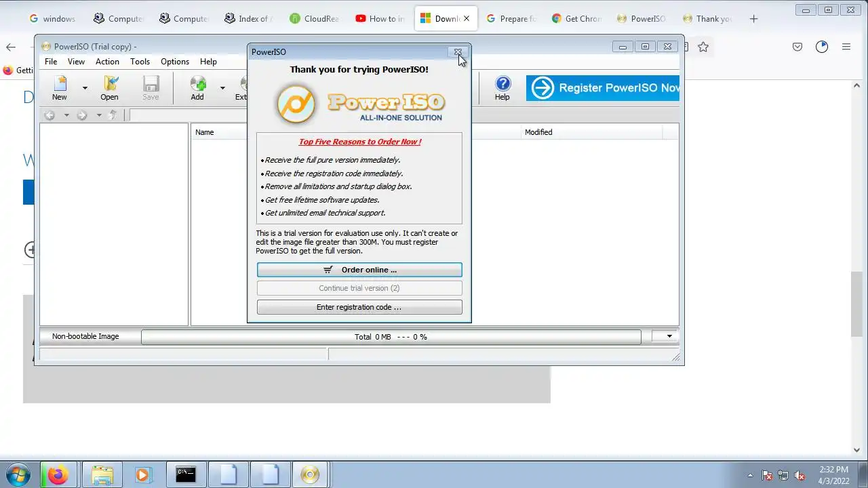Click the Modified column header
Screen dimensions: 868x488
coord(538,132)
